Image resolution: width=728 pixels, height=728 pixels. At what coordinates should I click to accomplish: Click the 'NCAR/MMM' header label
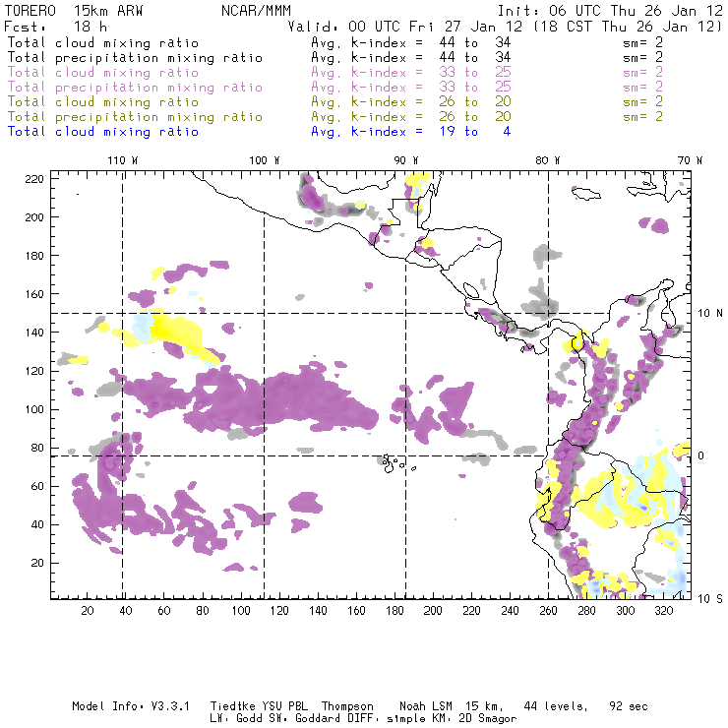click(x=256, y=10)
